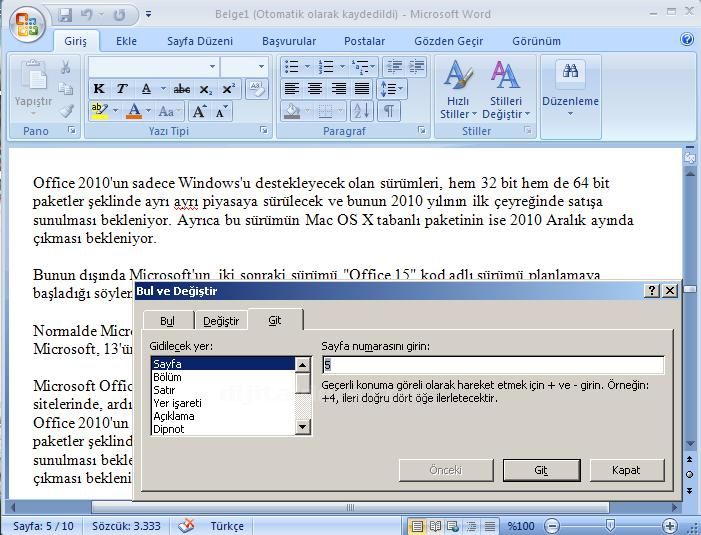Zoom in with the plus button
Screen dimensions: 701x535
click(x=669, y=526)
